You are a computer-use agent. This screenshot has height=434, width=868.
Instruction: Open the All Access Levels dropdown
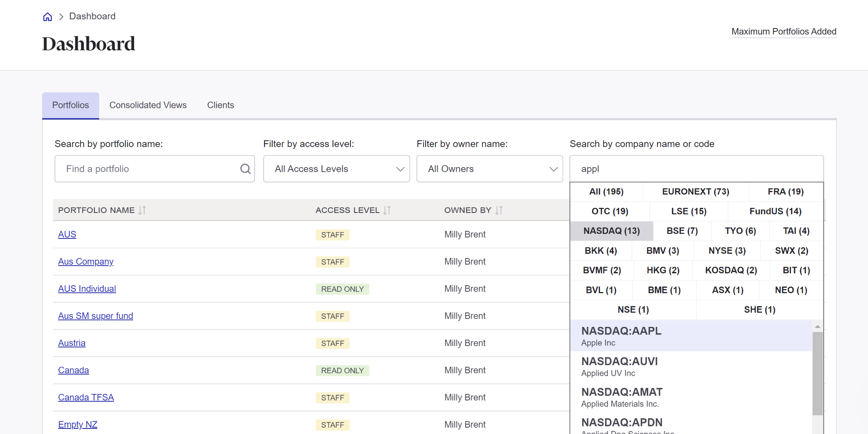[x=336, y=169]
